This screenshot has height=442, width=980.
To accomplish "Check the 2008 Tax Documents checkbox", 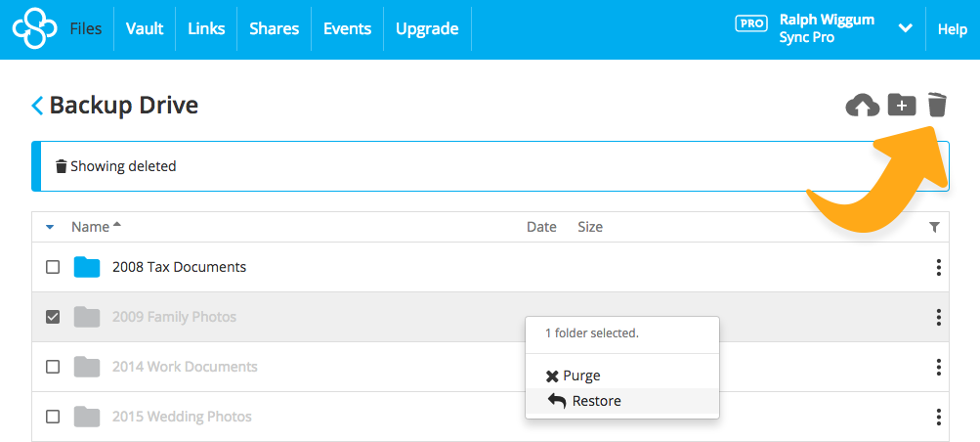I will coord(53,267).
